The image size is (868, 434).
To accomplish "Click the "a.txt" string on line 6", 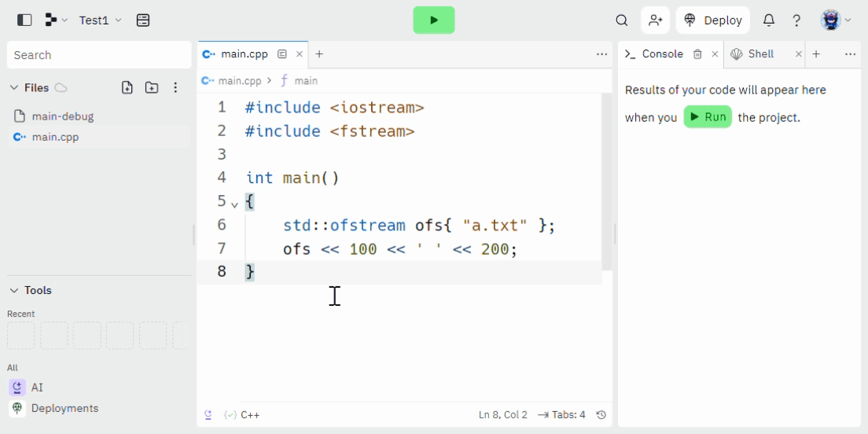I will pos(495,226).
